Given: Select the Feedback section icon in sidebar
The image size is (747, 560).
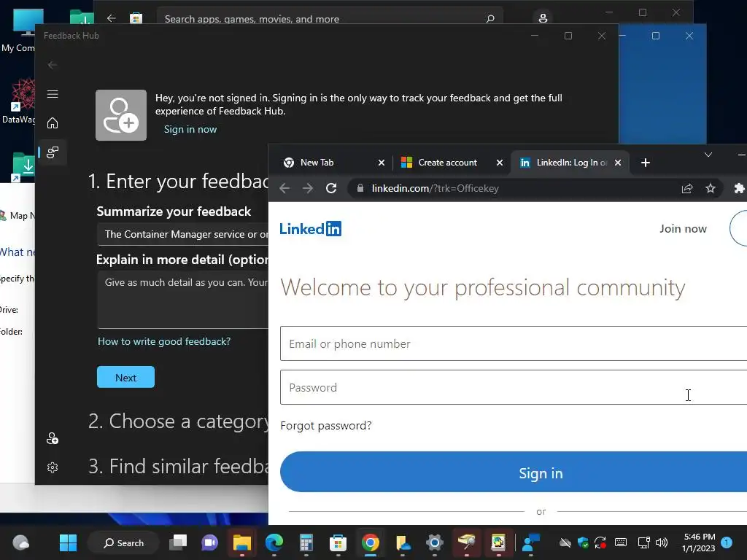Looking at the screenshot, I should [53, 152].
